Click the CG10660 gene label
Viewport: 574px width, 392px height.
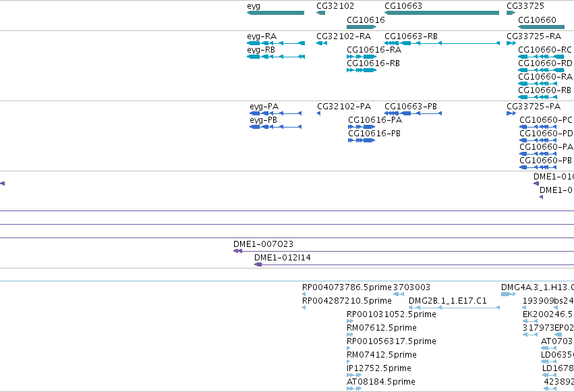pyautogui.click(x=537, y=20)
